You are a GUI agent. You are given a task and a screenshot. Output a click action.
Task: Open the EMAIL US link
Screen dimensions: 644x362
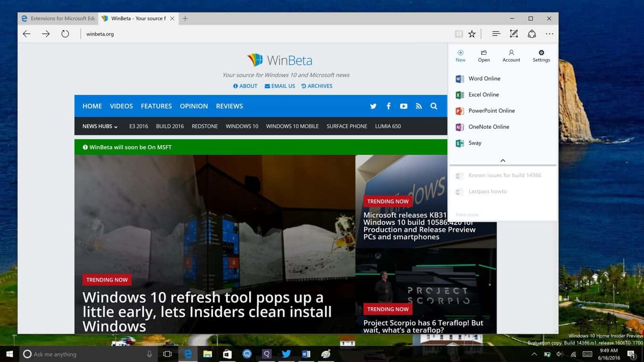tap(280, 86)
